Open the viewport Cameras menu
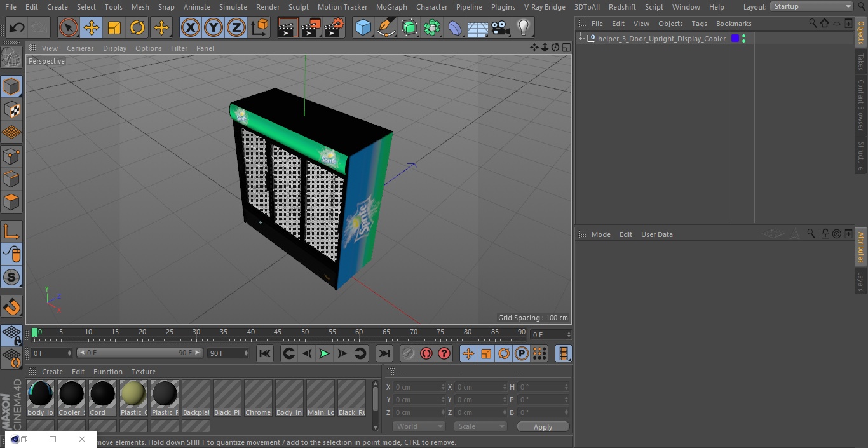 pos(80,48)
